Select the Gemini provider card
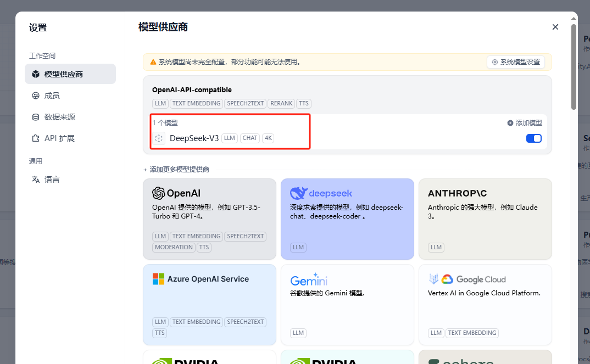The image size is (590, 364). point(347,305)
